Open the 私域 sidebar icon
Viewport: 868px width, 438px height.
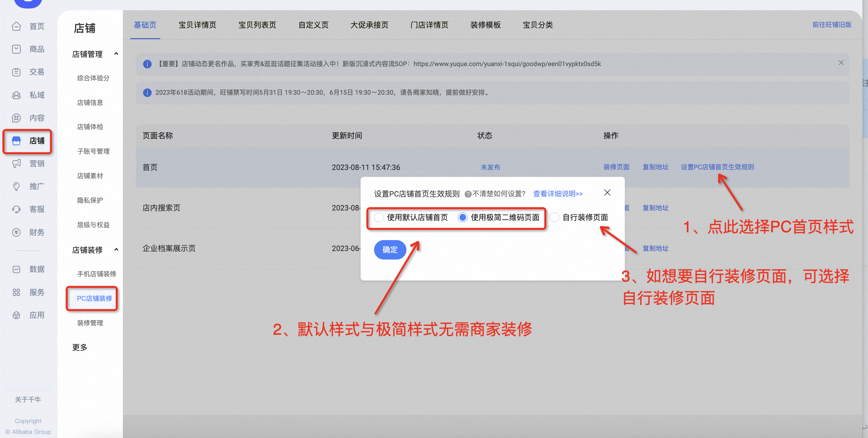click(x=16, y=95)
